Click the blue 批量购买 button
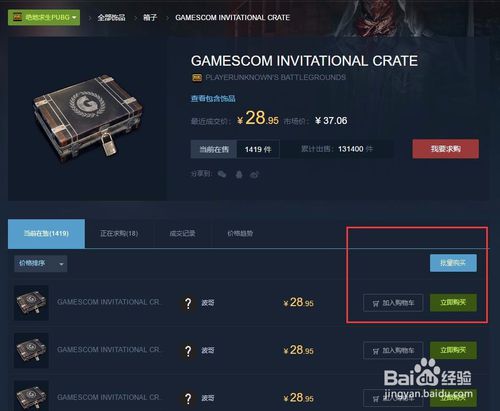This screenshot has height=411, width=500. 453,263
